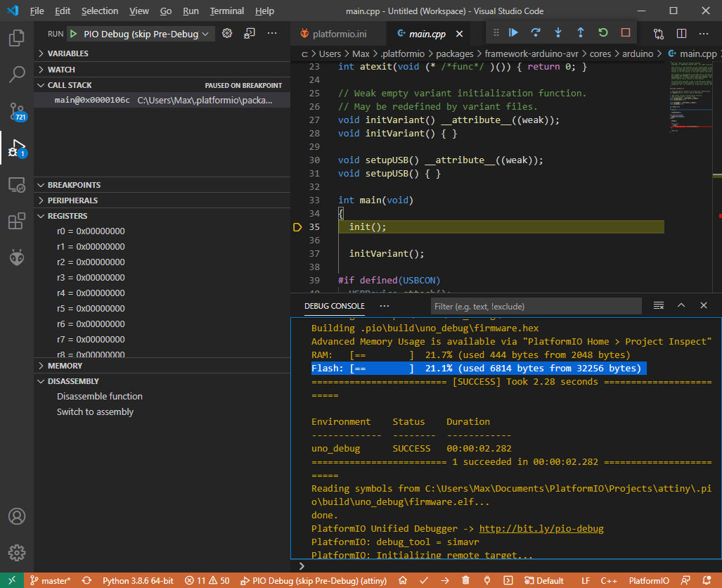Viewport: 722px width, 588px height.
Task: Open the Manage gear in activity bar
Action: pos(17,553)
